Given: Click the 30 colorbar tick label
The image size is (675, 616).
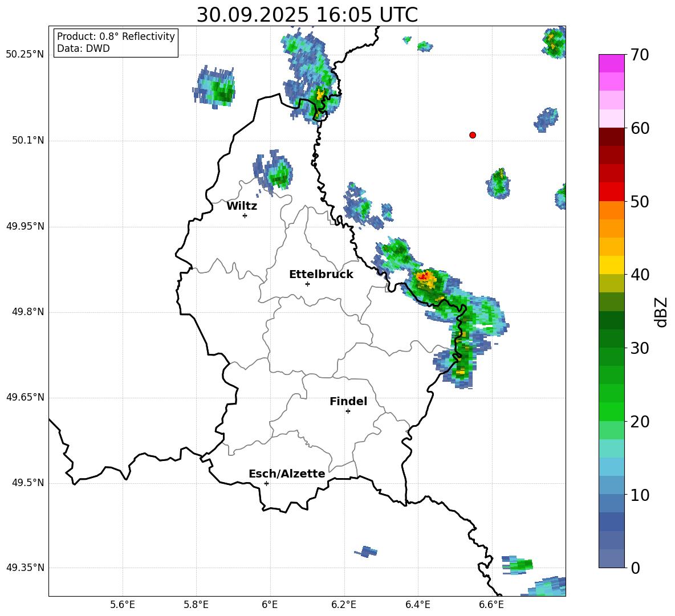Looking at the screenshot, I should [x=640, y=348].
